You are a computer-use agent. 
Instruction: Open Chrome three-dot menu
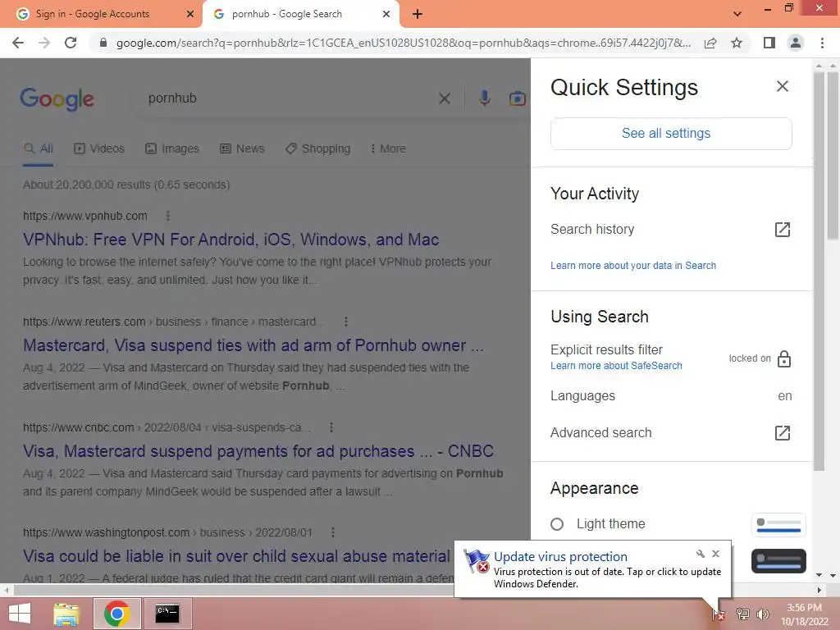point(822,43)
